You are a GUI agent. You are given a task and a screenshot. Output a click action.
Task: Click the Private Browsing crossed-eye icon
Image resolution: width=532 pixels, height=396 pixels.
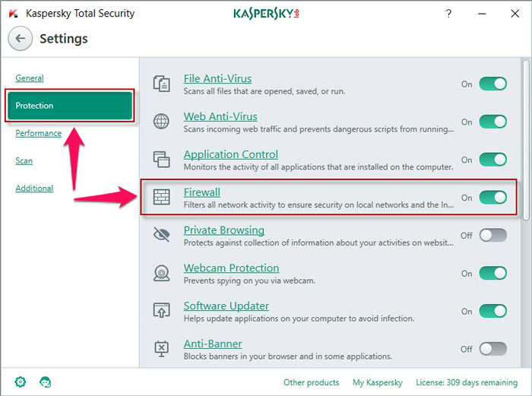[161, 234]
